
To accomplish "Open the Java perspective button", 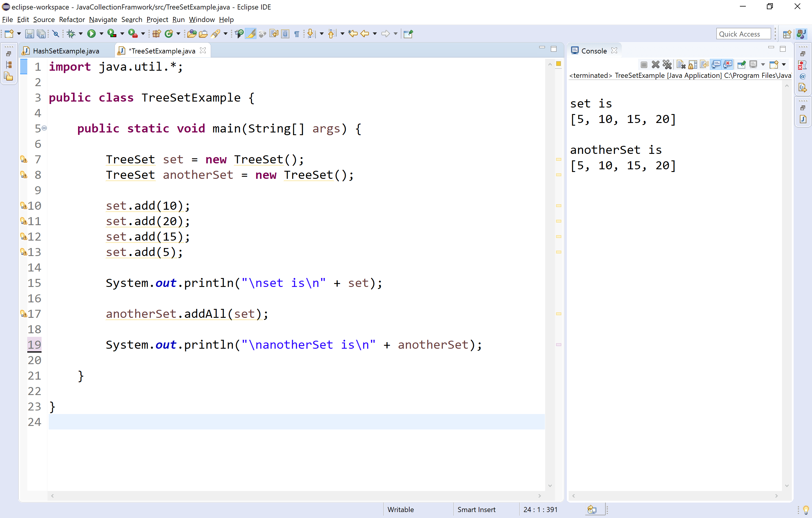I will click(801, 34).
